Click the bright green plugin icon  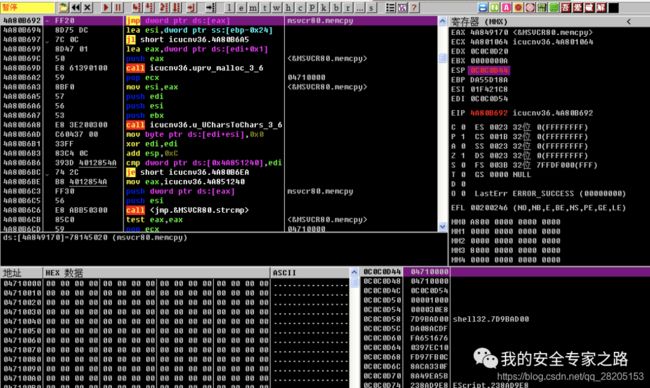tap(554, 7)
